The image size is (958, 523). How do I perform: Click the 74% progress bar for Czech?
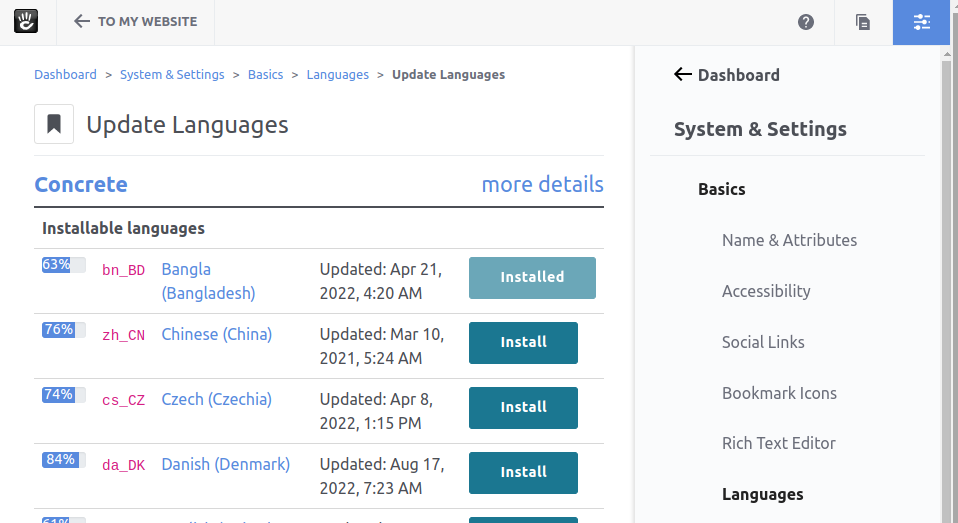[x=64, y=395]
